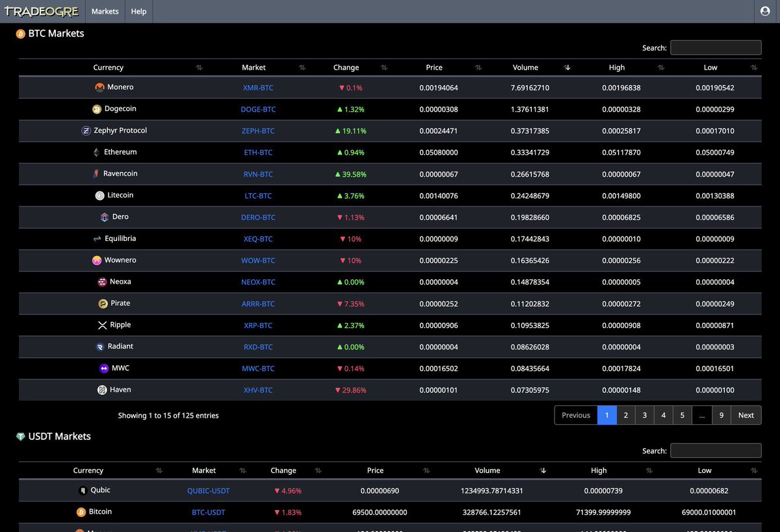780x532 pixels.
Task: Open the ETH-BTC market link
Action: coord(258,153)
